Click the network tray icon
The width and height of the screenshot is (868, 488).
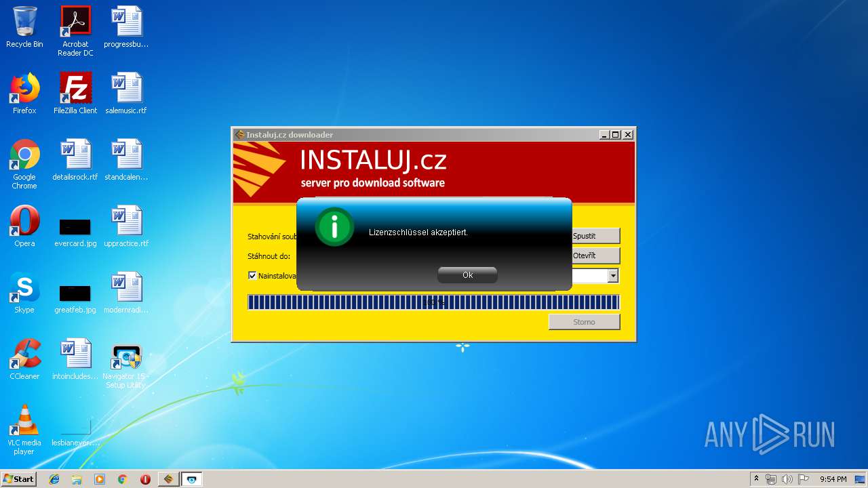click(x=771, y=479)
